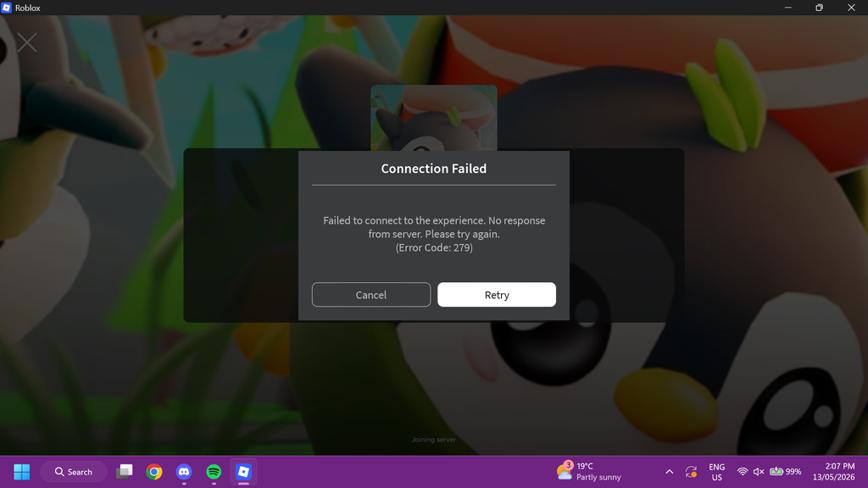Open the Windows Start menu
This screenshot has height=488, width=868.
pyautogui.click(x=21, y=472)
